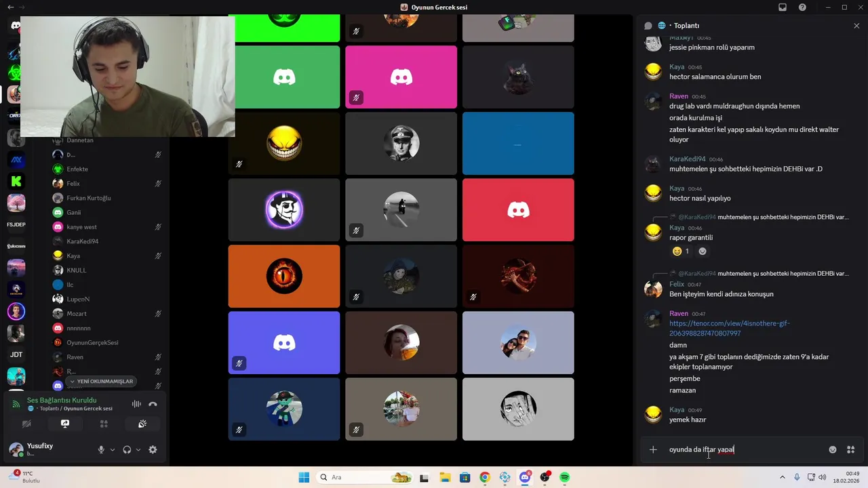Open the inbox icon in title bar
Viewport: 868px width, 488px height.
pyautogui.click(x=783, y=7)
